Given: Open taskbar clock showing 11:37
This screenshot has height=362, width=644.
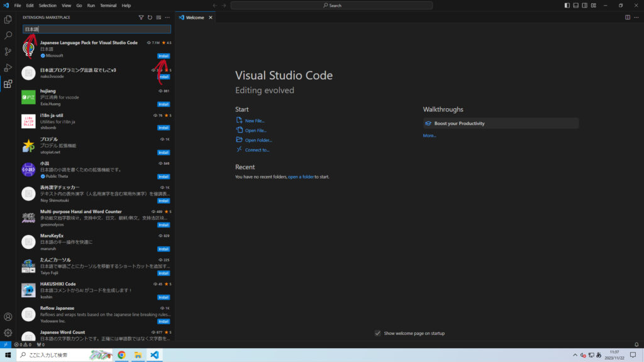Looking at the screenshot, I should click(614, 355).
